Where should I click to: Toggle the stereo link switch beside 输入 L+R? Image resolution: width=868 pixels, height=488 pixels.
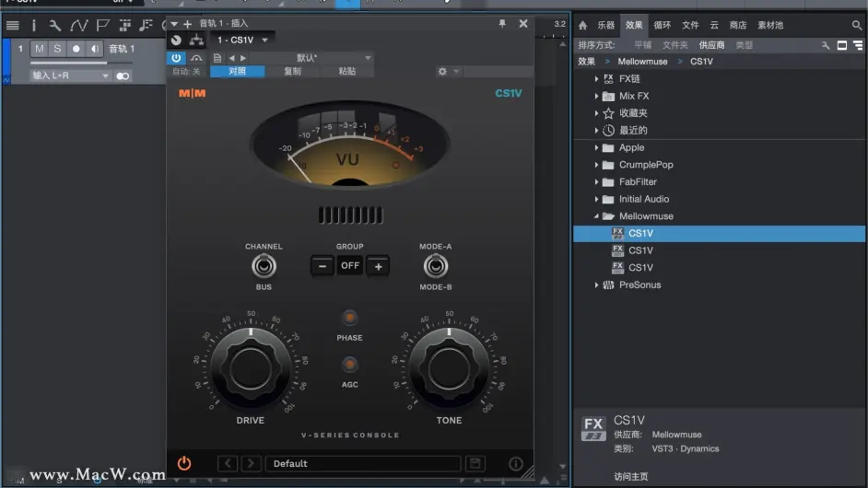click(x=123, y=76)
